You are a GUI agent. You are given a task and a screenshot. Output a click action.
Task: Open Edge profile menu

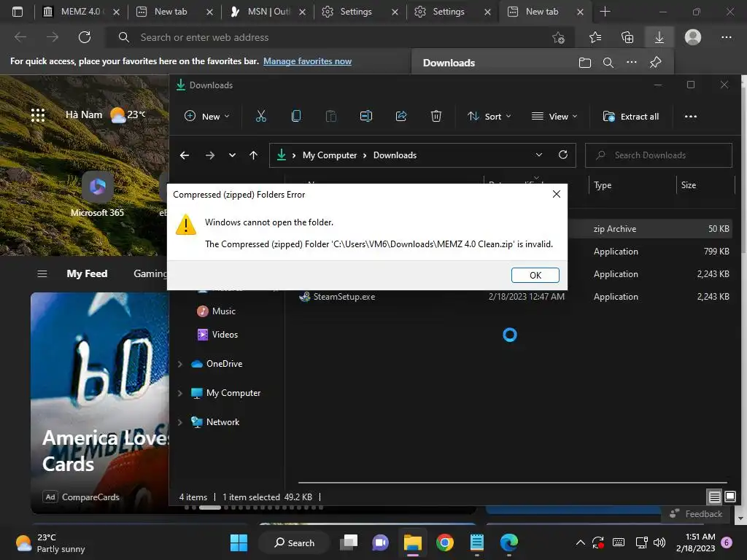point(693,37)
